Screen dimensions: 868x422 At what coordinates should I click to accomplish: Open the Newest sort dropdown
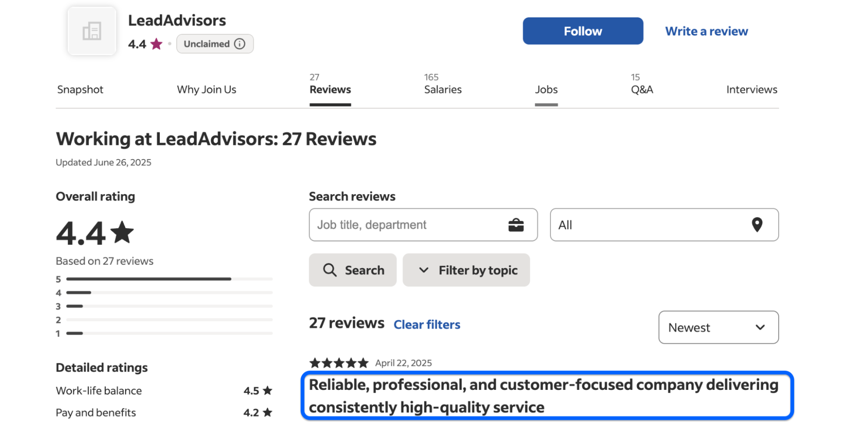pyautogui.click(x=718, y=327)
